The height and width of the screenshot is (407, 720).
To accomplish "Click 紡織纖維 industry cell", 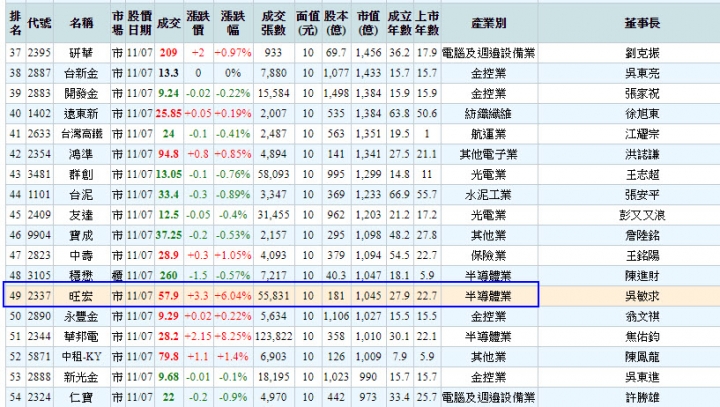I will tap(489, 113).
